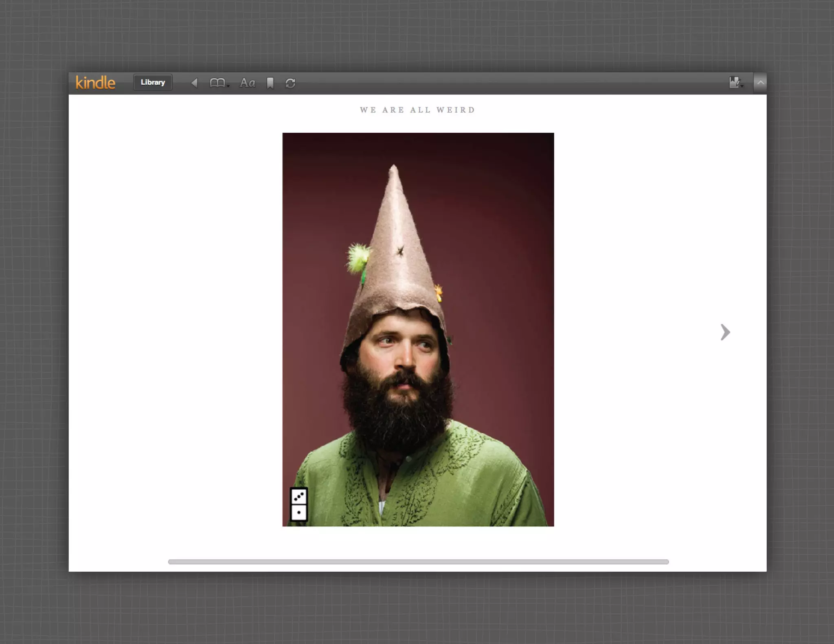Expand the arrow beside the notebook icon
The image size is (834, 644).
point(742,85)
